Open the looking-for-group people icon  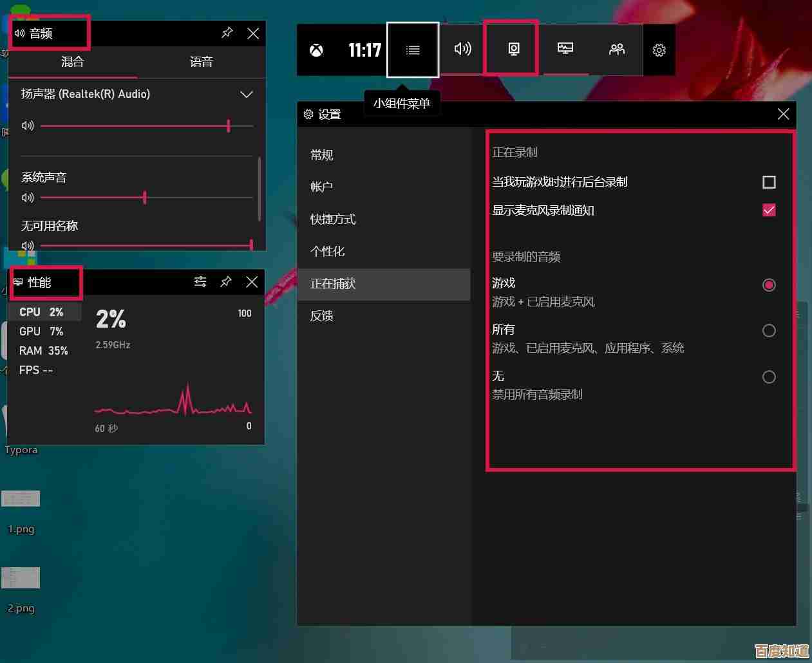pyautogui.click(x=616, y=50)
